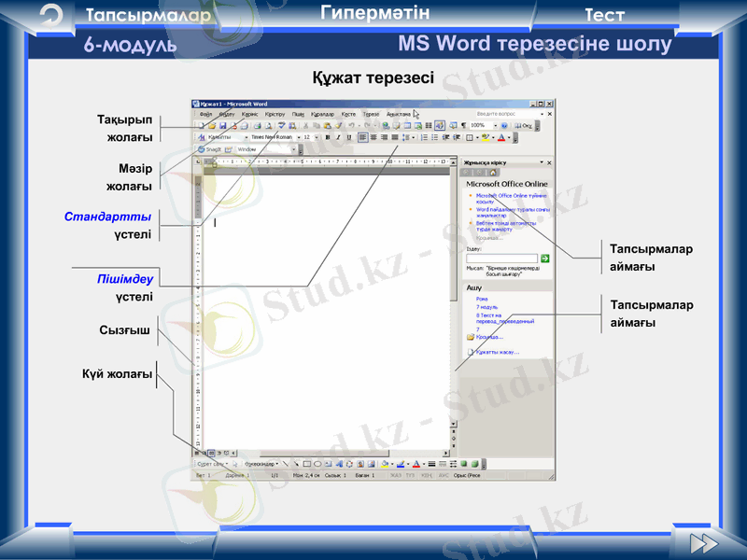Open the Терезе menu in Word
Image resolution: width=747 pixels, height=560 pixels.
371,114
